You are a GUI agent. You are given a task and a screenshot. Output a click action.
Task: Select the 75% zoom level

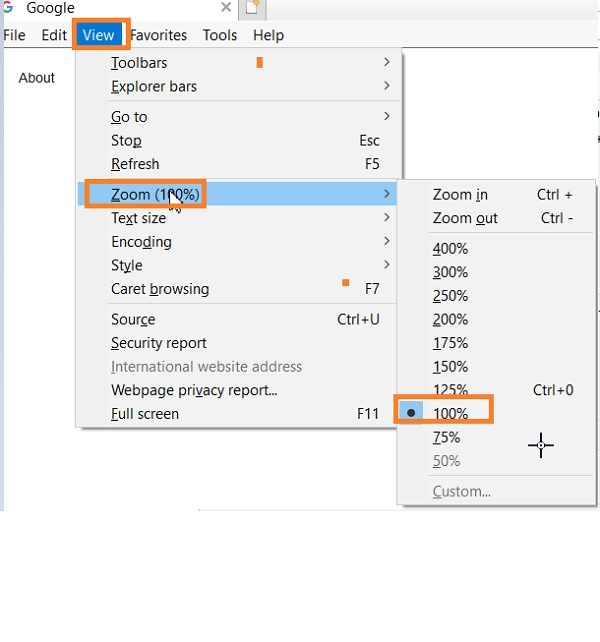(446, 437)
